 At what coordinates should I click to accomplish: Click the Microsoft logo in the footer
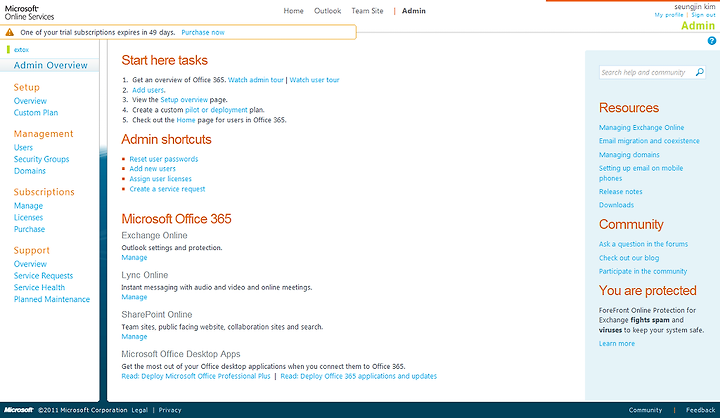click(x=19, y=410)
